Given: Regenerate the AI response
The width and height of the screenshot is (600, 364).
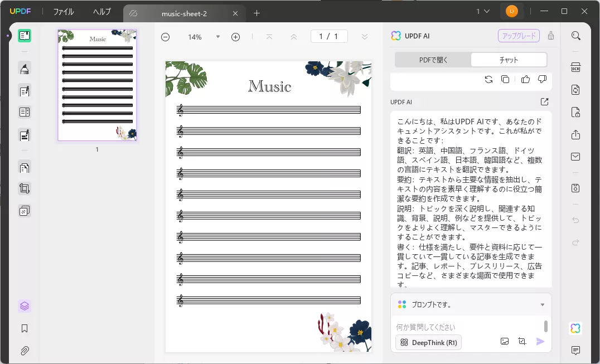Looking at the screenshot, I should click(488, 80).
